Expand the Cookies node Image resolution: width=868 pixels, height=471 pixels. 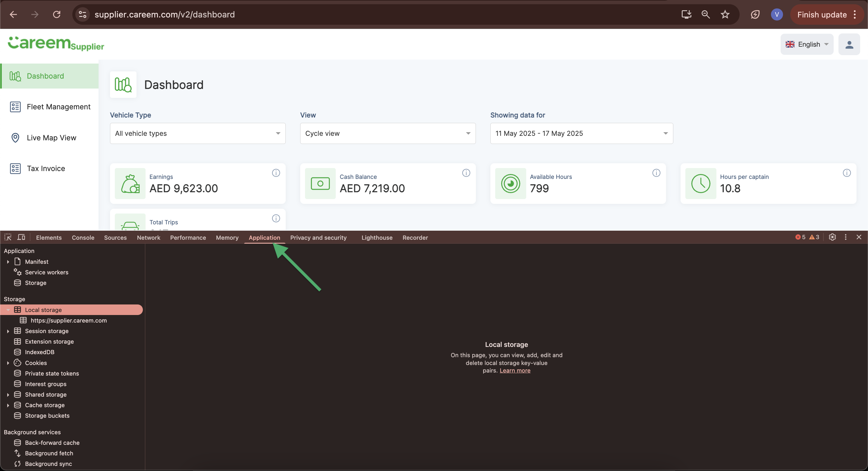[8, 363]
